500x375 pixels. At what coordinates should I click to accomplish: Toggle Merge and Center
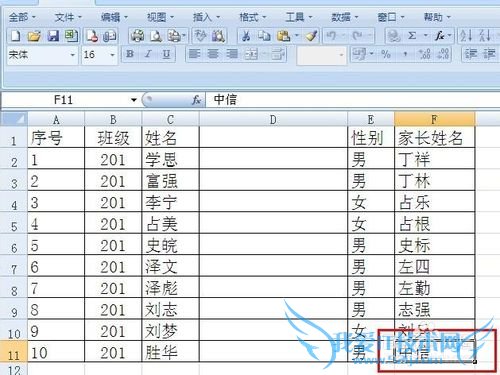pyautogui.click(x=251, y=54)
